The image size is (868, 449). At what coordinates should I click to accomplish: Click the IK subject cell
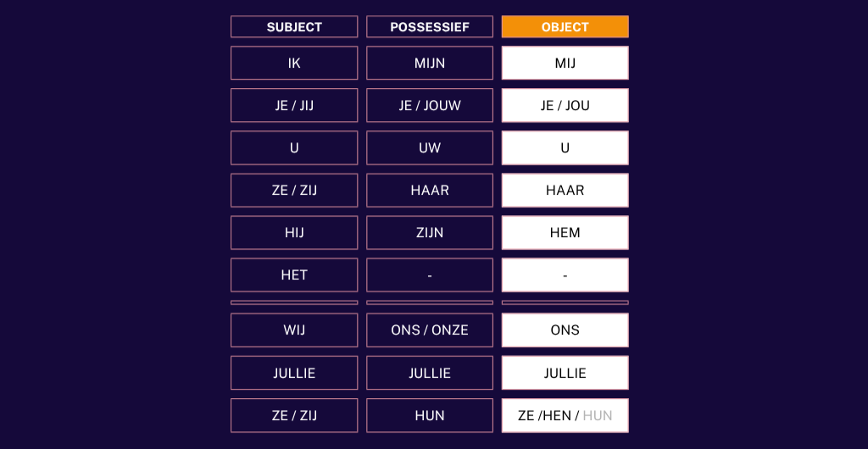pyautogui.click(x=294, y=64)
